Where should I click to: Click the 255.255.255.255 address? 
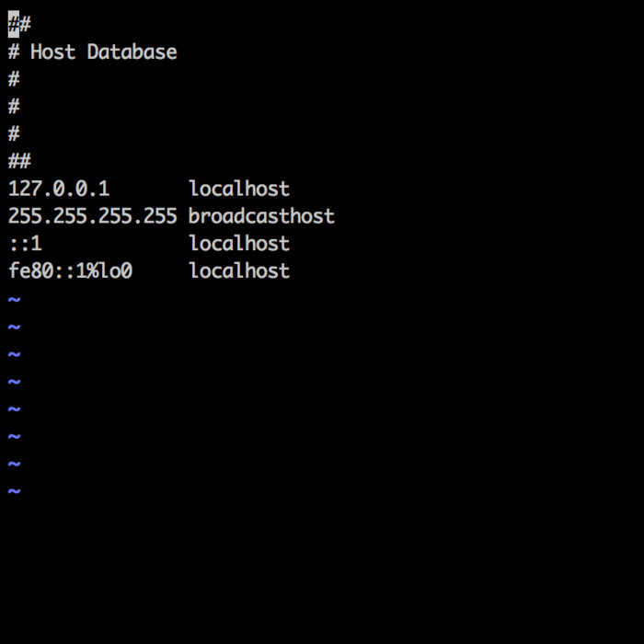pos(92,217)
